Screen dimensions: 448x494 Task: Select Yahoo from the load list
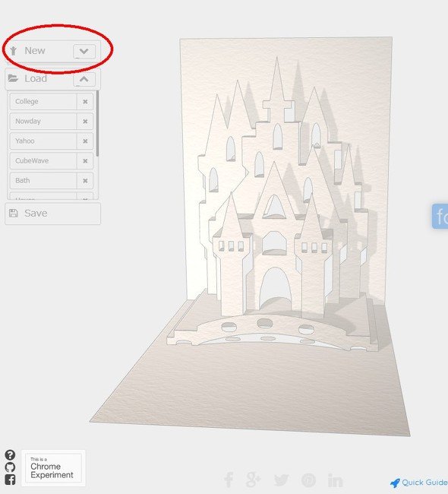(43, 141)
